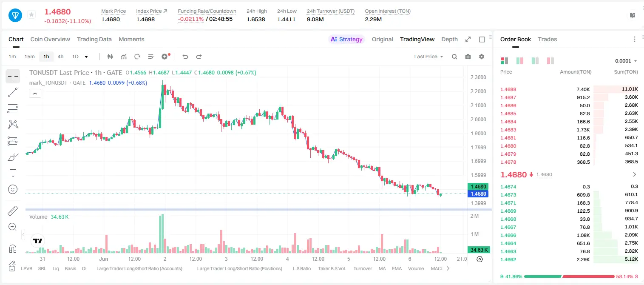644x285 pixels.
Task: Open the 0.0001 price precision dropdown
Action: click(626, 61)
